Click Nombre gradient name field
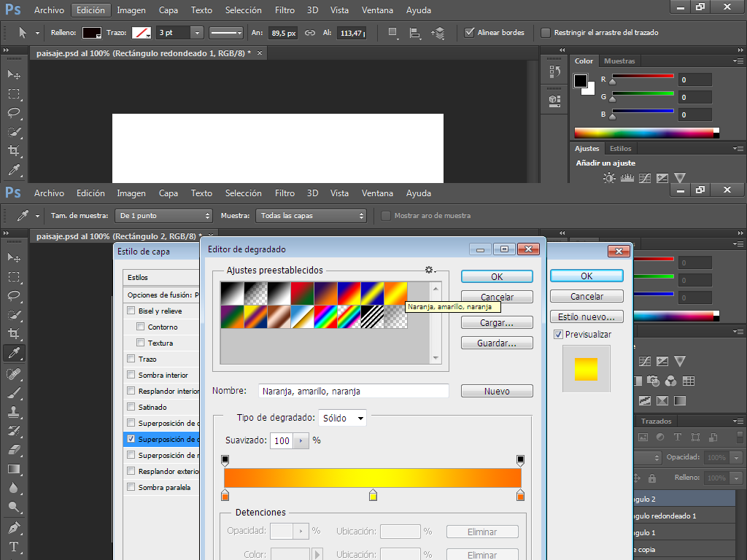747x560 pixels. point(354,391)
